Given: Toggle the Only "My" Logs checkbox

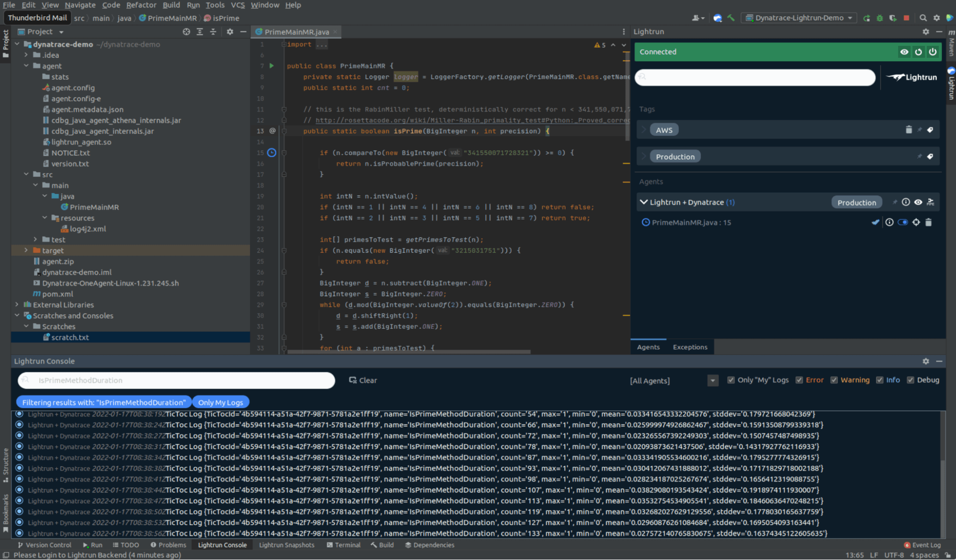Looking at the screenshot, I should (731, 380).
